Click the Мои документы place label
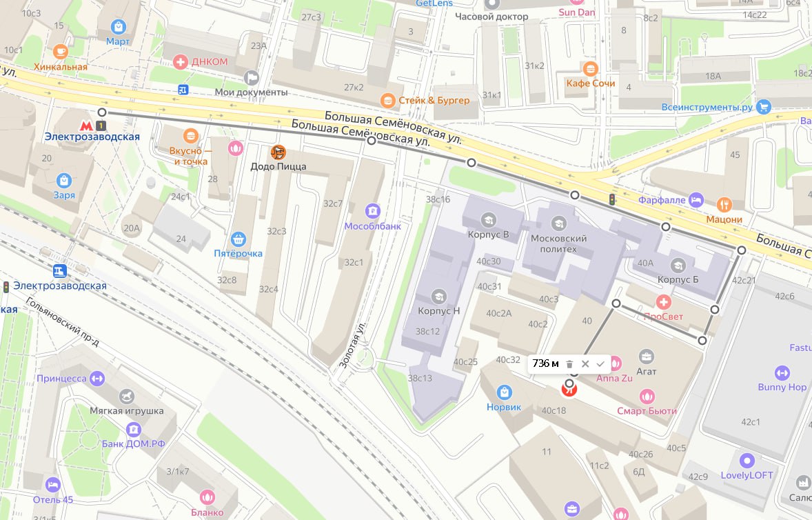Screen dimensions: 812x520 [251, 92]
